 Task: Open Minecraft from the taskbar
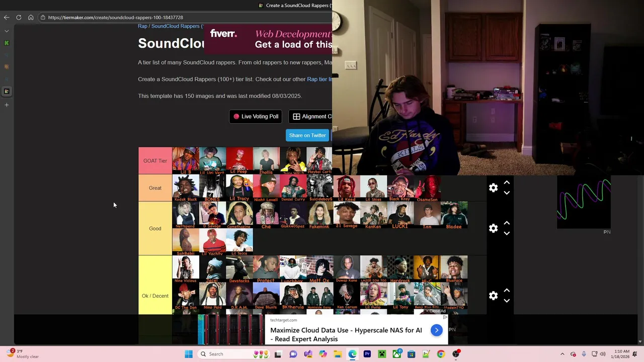tap(382, 354)
